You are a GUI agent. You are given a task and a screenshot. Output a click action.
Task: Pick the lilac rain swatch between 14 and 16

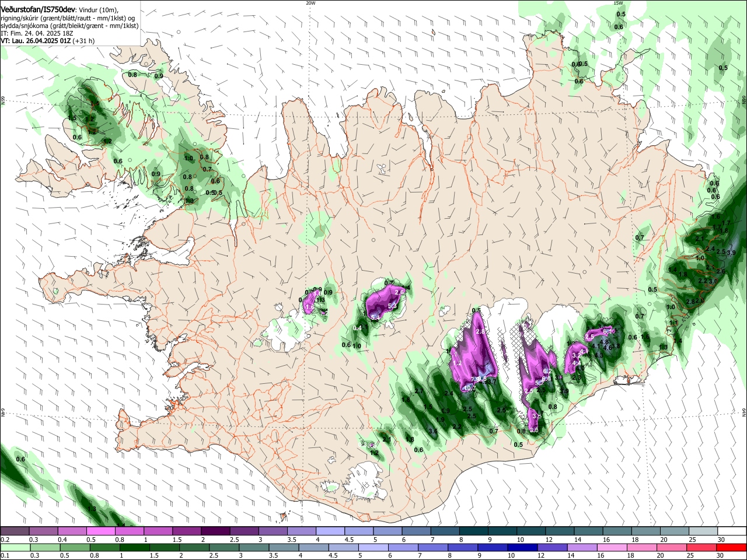[583, 547]
